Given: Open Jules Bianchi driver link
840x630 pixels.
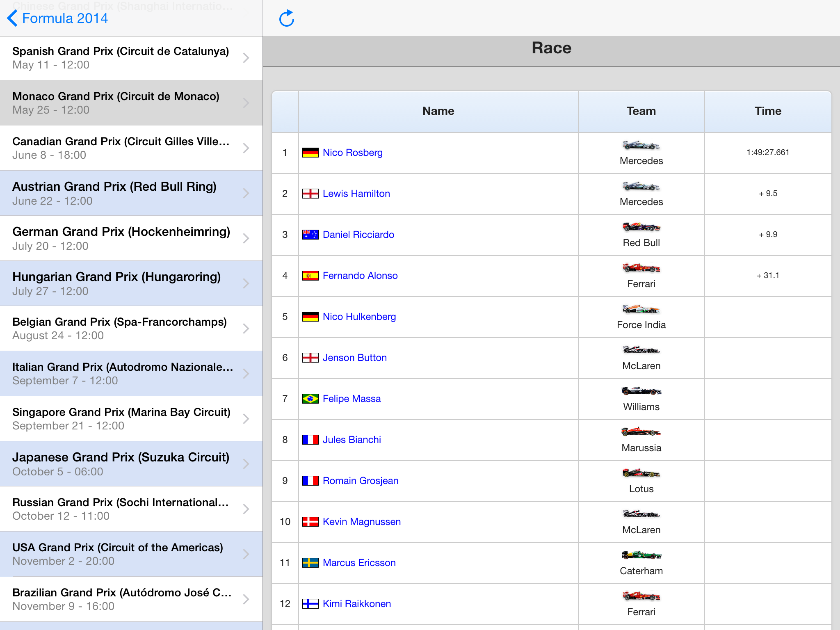Looking at the screenshot, I should point(352,440).
